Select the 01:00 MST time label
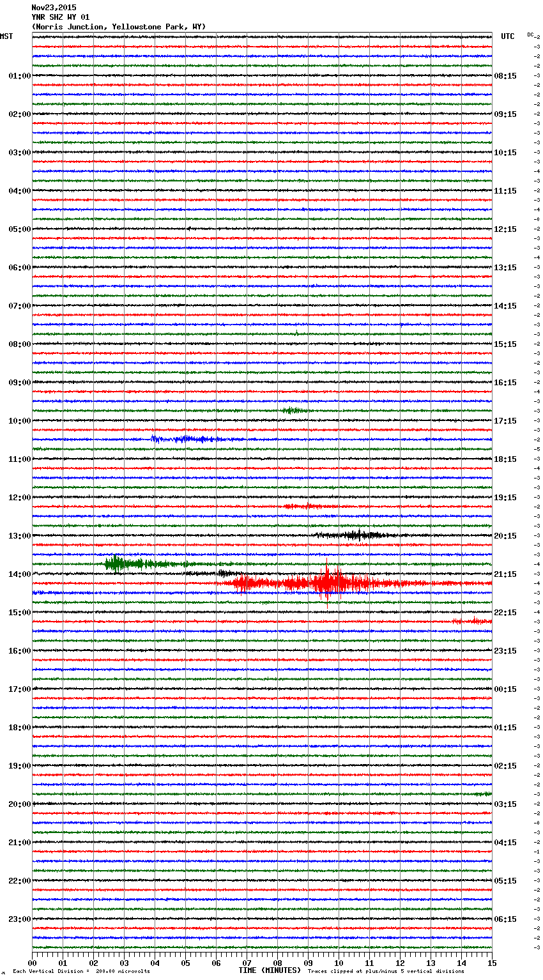The width and height of the screenshot is (543, 980). pyautogui.click(x=19, y=76)
